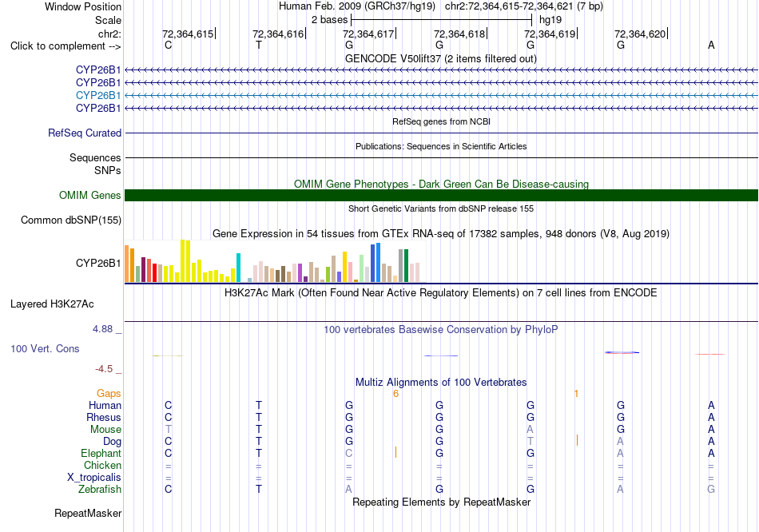Viewport: 759px width, 532px height.
Task: Click OMIM Gene Phenotypes track title
Action: pos(441,184)
